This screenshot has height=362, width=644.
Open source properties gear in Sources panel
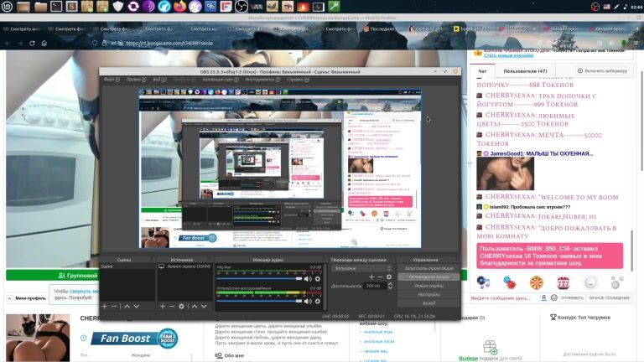tap(182, 307)
